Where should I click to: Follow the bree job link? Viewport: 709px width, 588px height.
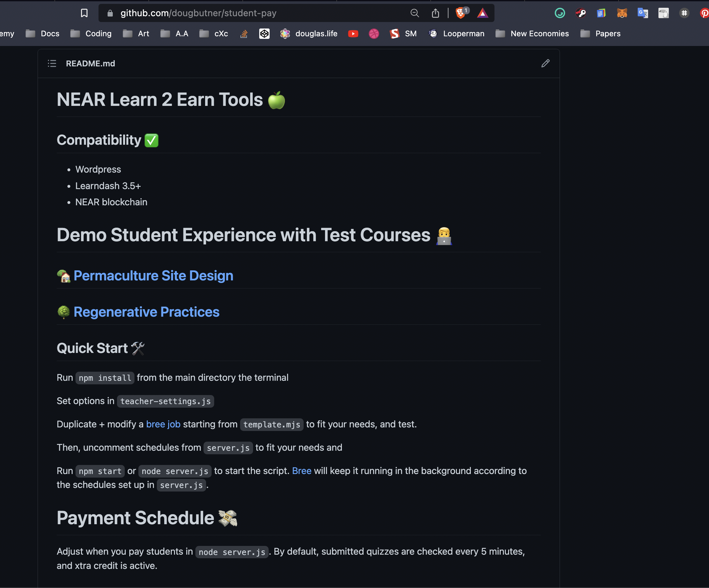tap(163, 424)
